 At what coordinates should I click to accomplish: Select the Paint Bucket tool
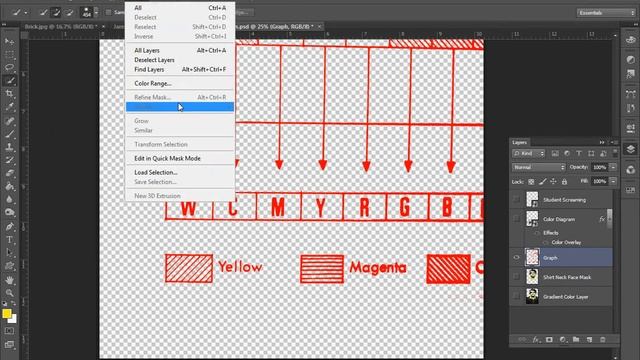(x=9, y=187)
